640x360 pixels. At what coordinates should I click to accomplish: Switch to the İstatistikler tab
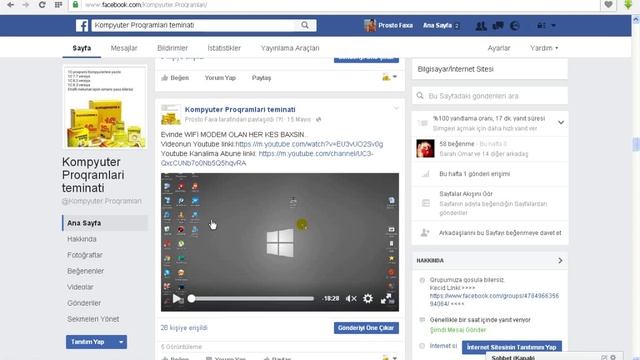click(224, 48)
